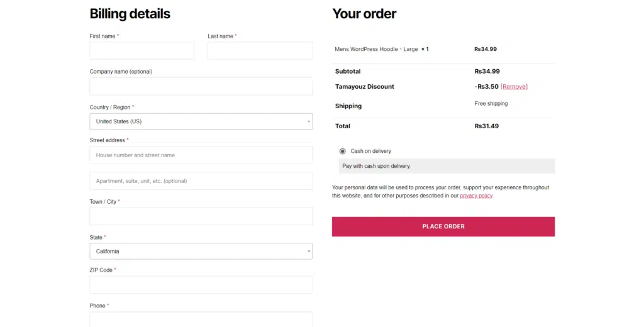Click the Mens WordPress Hoodie product name
Image resolution: width=644 pixels, height=327 pixels.
(376, 49)
